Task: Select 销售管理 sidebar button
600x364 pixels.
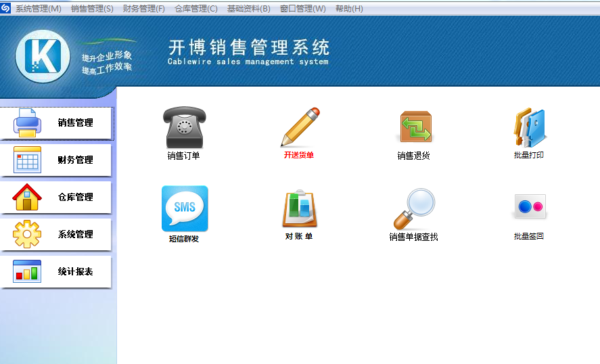Action: point(57,123)
